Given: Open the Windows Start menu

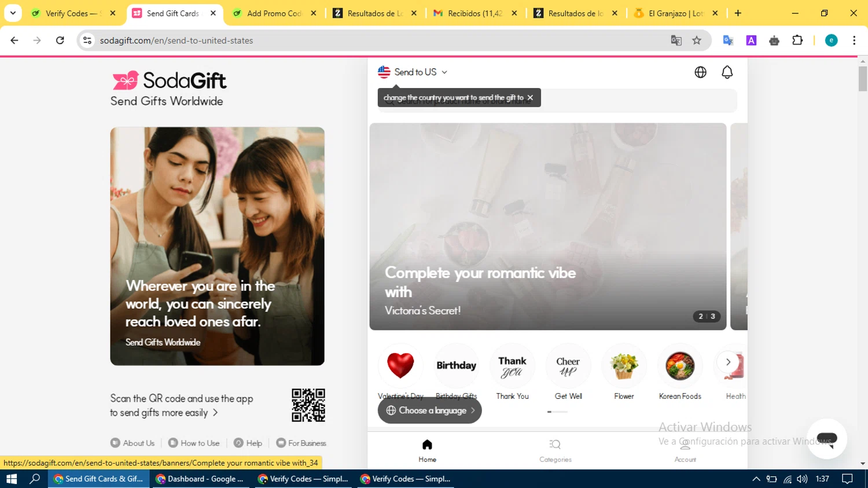Looking at the screenshot, I should [12, 479].
